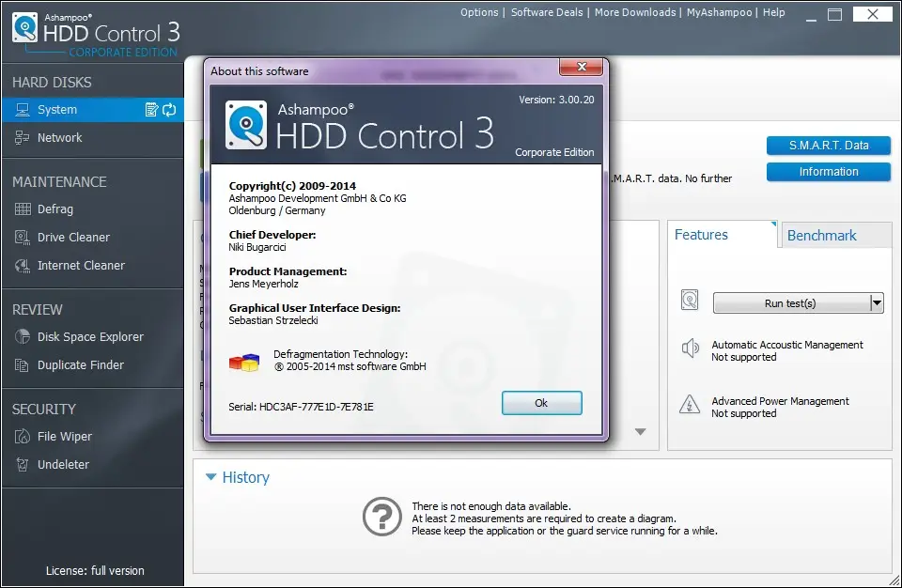Switch to the Features tab
This screenshot has height=588, width=902.
(723, 235)
